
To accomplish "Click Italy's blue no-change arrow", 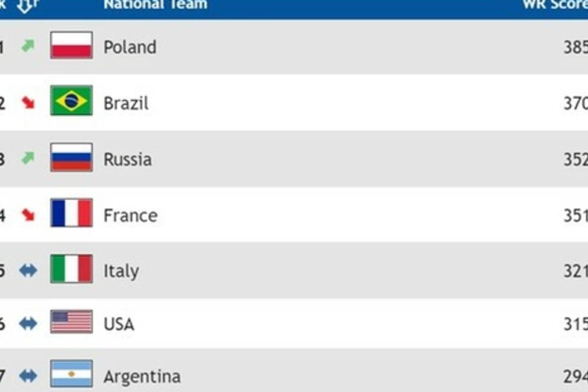I will point(28,270).
